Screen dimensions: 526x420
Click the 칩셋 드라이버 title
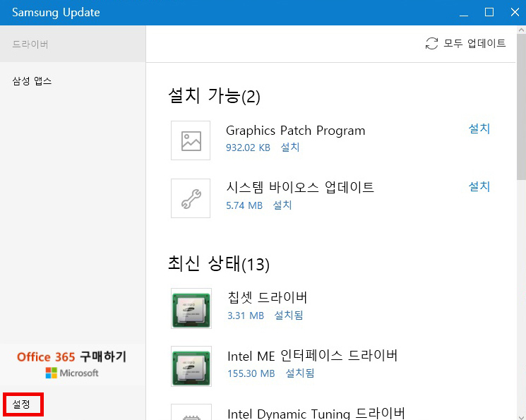268,297
